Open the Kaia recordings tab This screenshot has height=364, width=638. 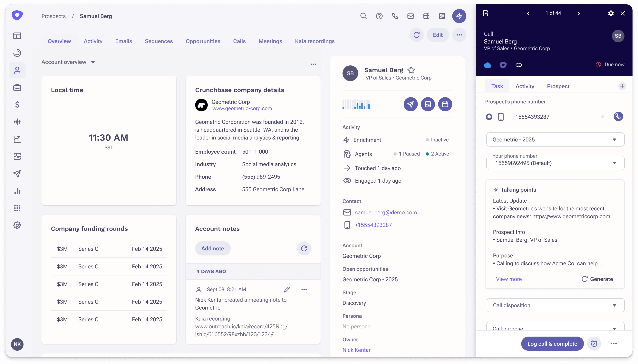point(314,41)
